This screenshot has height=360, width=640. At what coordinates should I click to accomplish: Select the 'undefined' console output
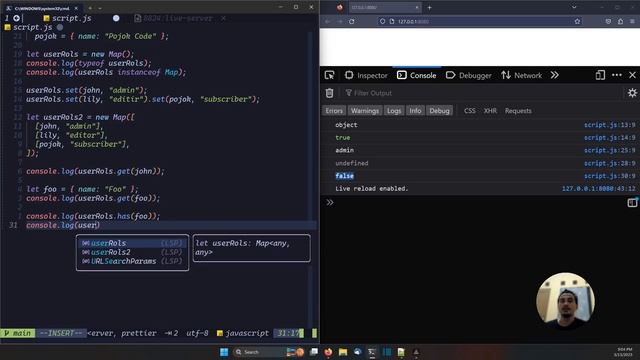(351, 163)
